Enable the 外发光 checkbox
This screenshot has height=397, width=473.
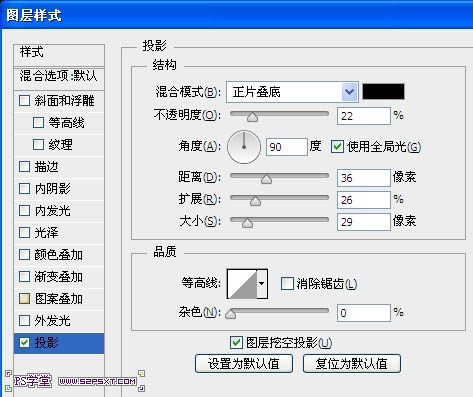(24, 320)
